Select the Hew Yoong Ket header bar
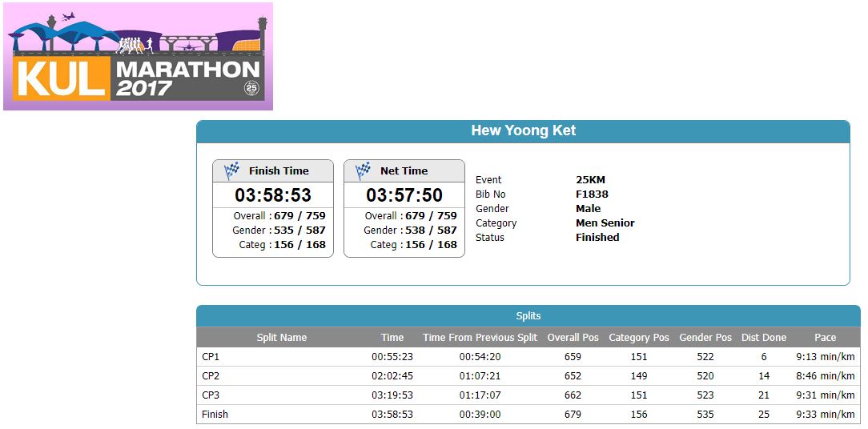 [x=523, y=131]
